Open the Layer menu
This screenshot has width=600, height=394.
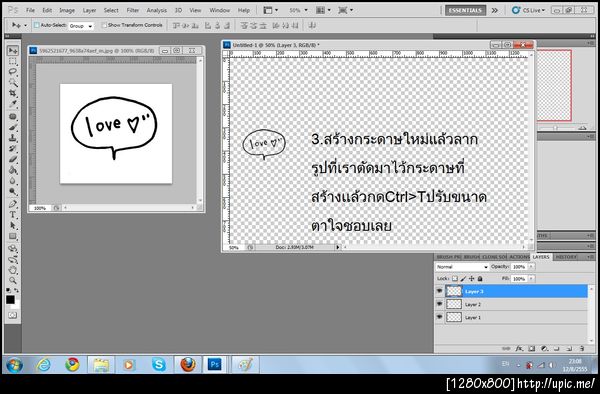[x=89, y=10]
